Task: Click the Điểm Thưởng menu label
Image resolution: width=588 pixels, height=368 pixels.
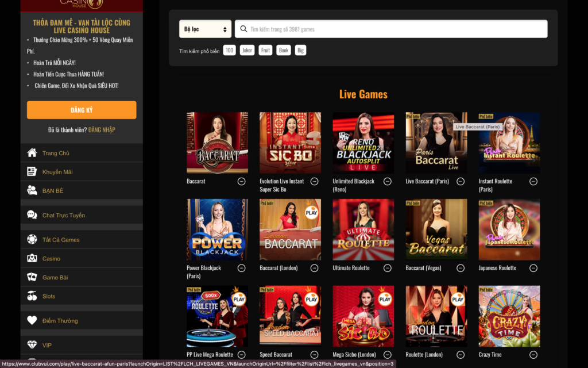Action: 60,321
